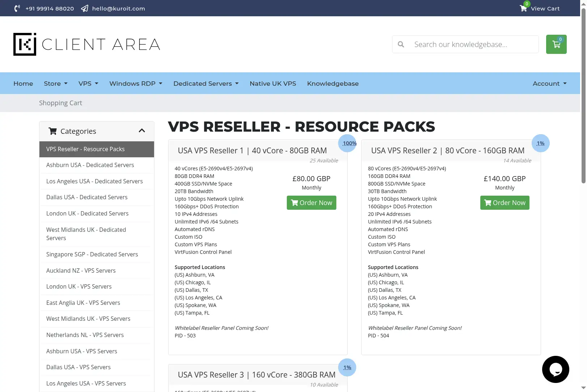Screen dimensions: 587x392
Task: Click the KuroIT Client Area logo
Action: [87, 44]
